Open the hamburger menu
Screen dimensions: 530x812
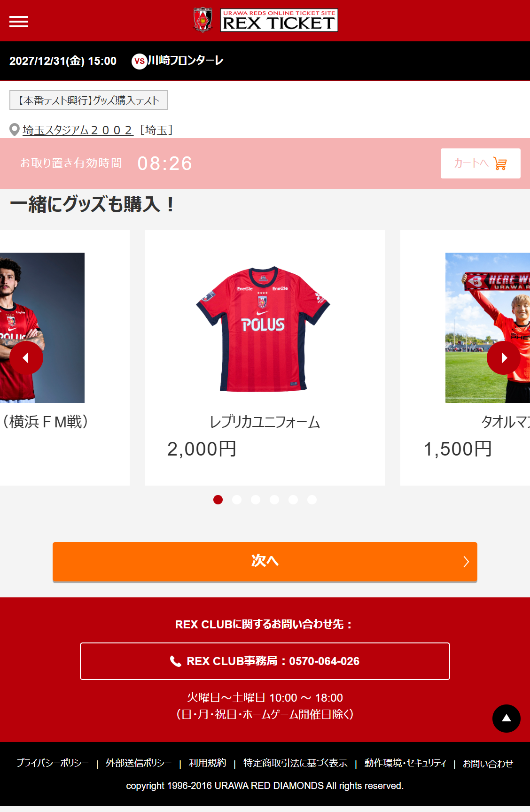(x=19, y=22)
